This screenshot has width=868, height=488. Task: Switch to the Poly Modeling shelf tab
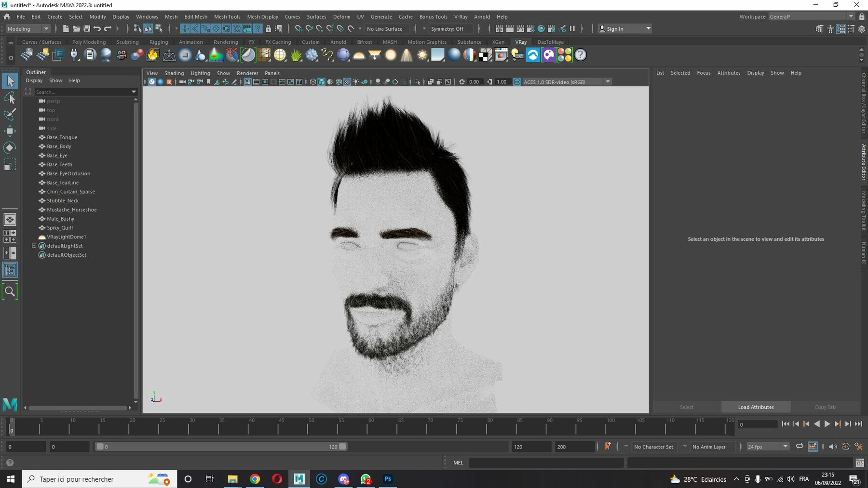tap(89, 42)
